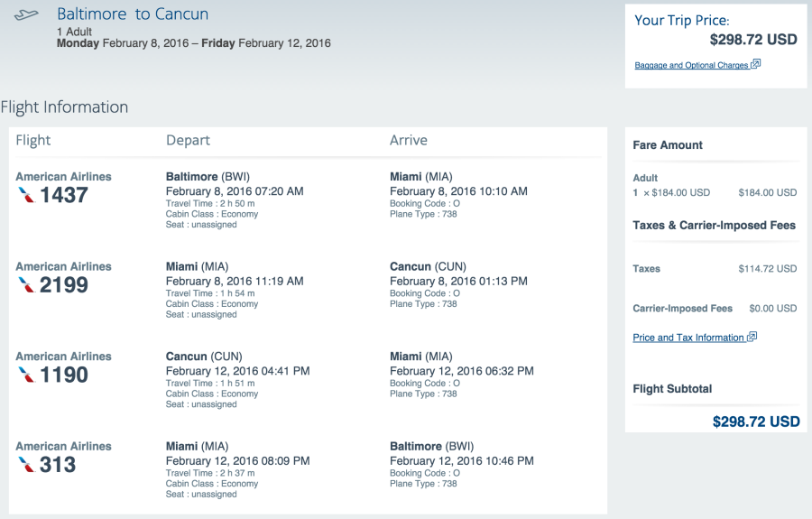Click the Your Trip Price heading
Screen dimensions: 812x519
(x=682, y=20)
